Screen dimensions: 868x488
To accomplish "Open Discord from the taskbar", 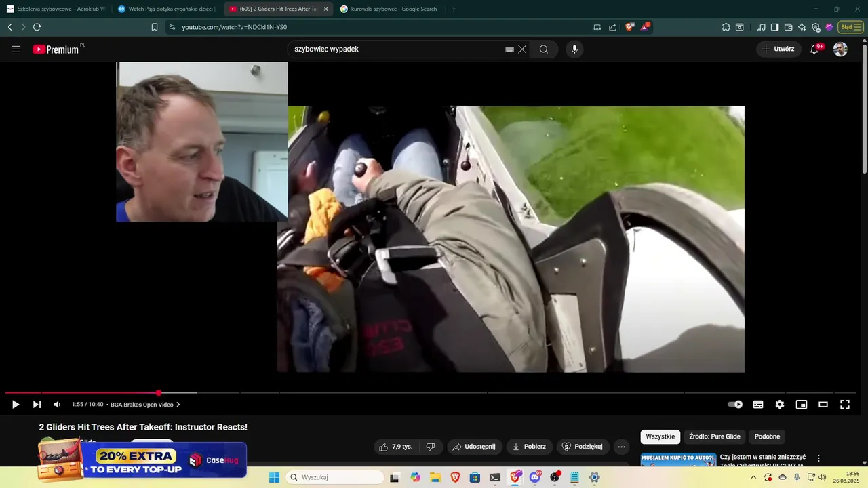I will point(535,477).
